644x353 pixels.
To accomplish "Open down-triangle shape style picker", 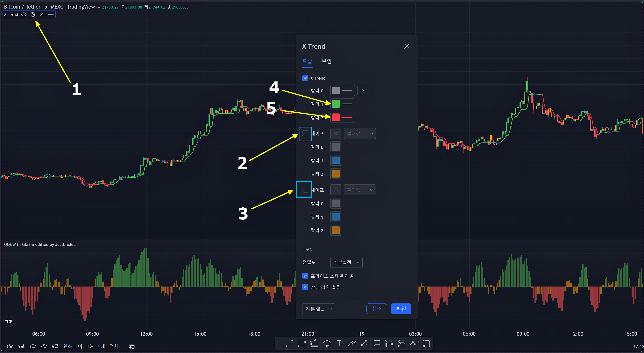I will tap(336, 134).
